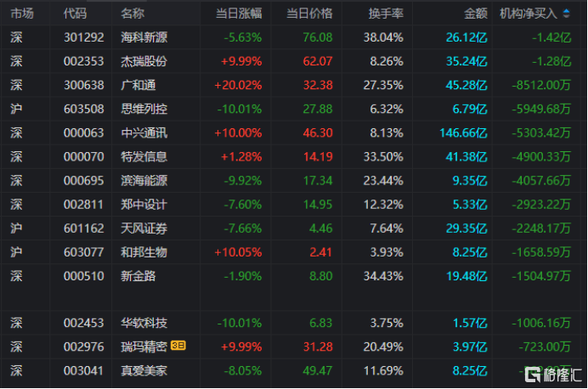Click the 名称 column header
The height and width of the screenshot is (389, 588).
click(x=133, y=14)
